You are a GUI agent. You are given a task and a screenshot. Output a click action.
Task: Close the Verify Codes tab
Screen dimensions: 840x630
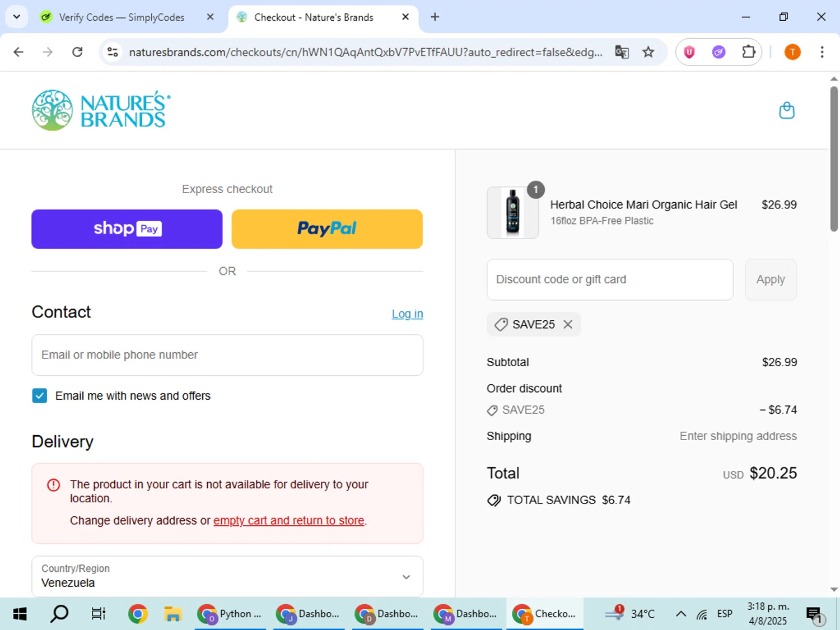tap(210, 17)
